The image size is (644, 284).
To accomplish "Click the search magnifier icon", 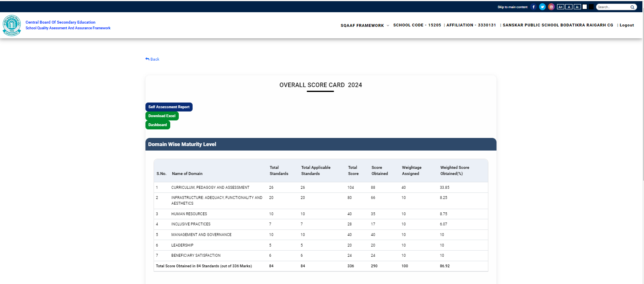I will [632, 7].
